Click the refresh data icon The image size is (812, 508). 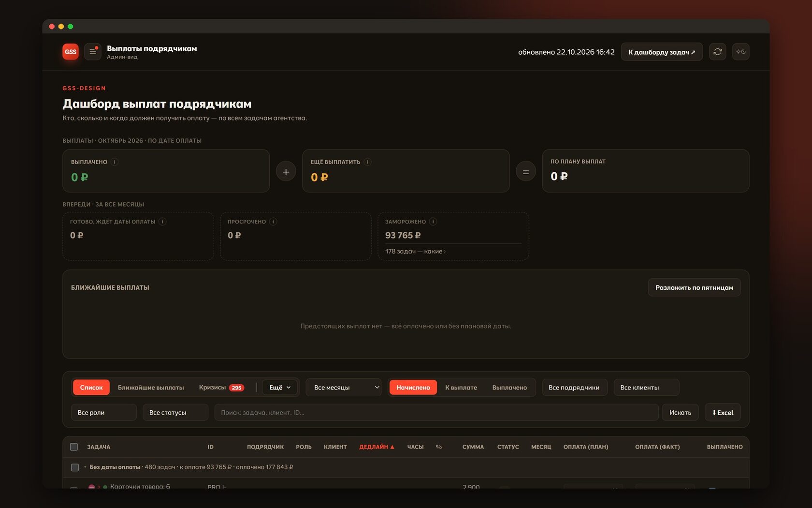(717, 52)
